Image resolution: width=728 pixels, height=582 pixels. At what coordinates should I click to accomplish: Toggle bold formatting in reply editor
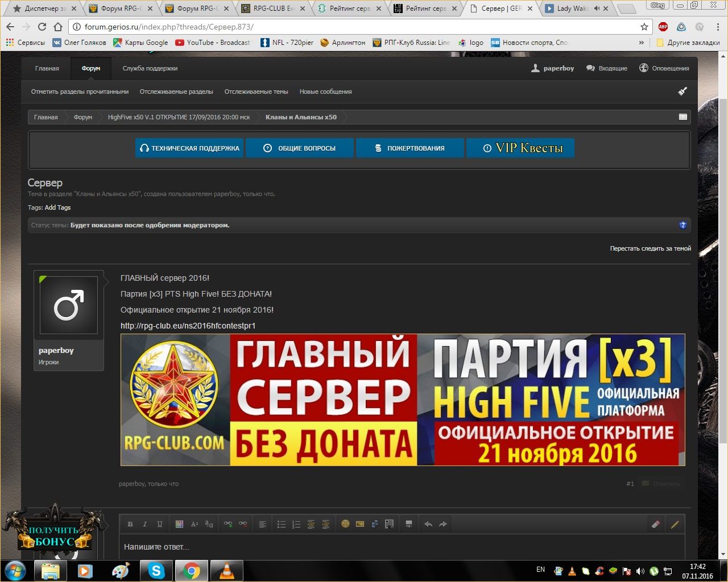click(130, 524)
